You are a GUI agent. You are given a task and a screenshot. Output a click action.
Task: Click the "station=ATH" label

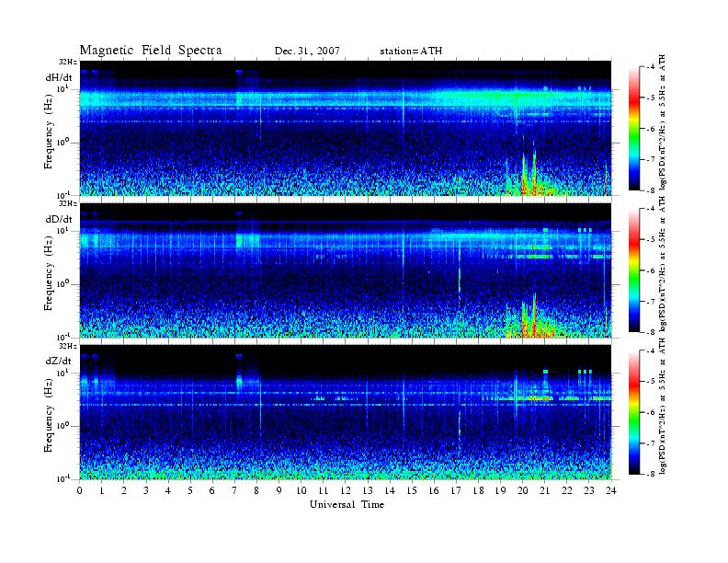[x=411, y=52]
